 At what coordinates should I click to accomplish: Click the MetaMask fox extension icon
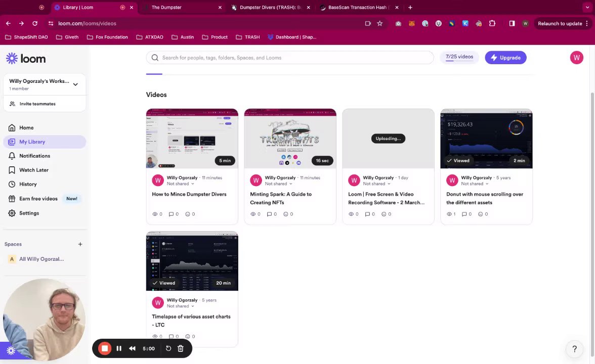coord(412,23)
